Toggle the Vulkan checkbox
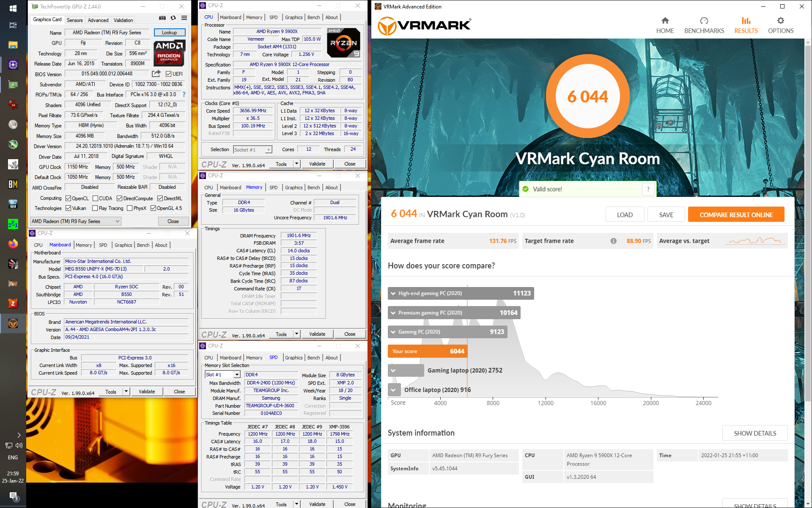This screenshot has width=812, height=508. click(x=68, y=208)
